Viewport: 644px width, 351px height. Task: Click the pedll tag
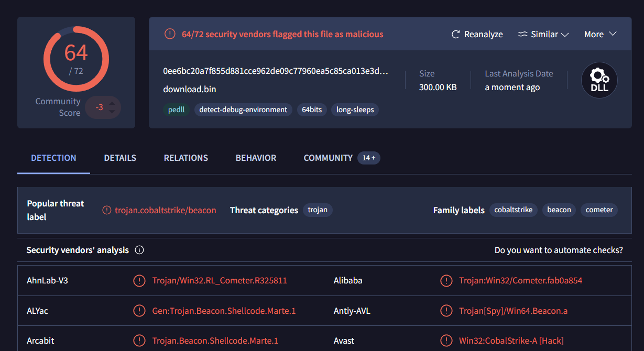pyautogui.click(x=177, y=109)
